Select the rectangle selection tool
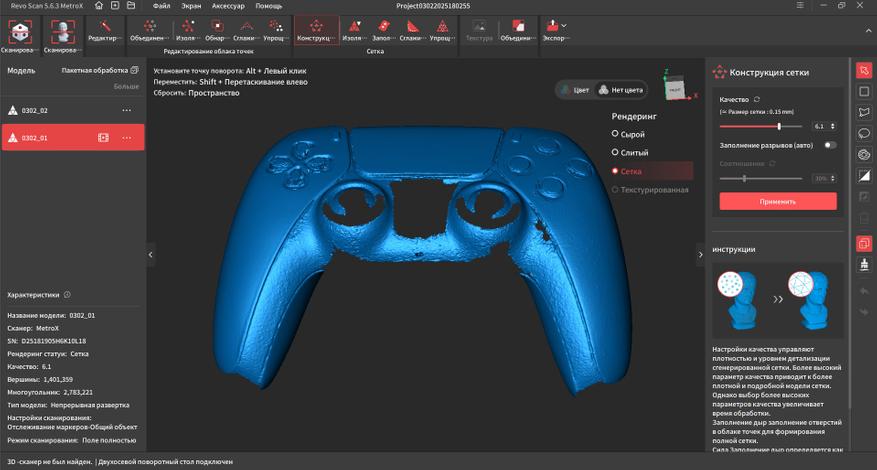This screenshot has width=877, height=470. click(864, 91)
